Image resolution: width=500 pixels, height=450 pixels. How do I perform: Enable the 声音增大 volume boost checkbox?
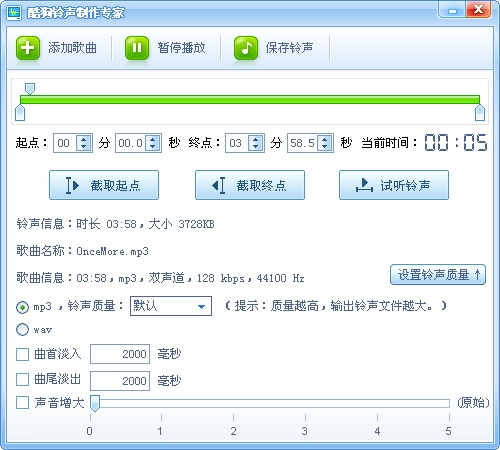22,403
